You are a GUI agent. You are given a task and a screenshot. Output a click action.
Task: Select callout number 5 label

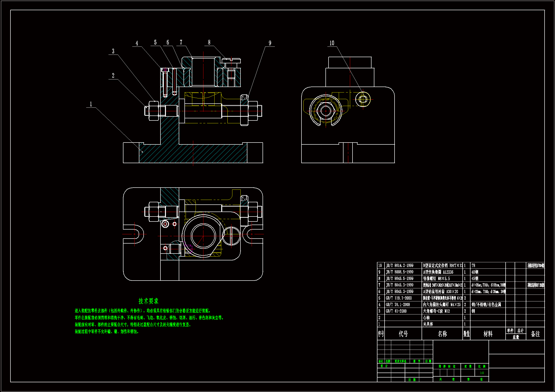pyautogui.click(x=155, y=42)
